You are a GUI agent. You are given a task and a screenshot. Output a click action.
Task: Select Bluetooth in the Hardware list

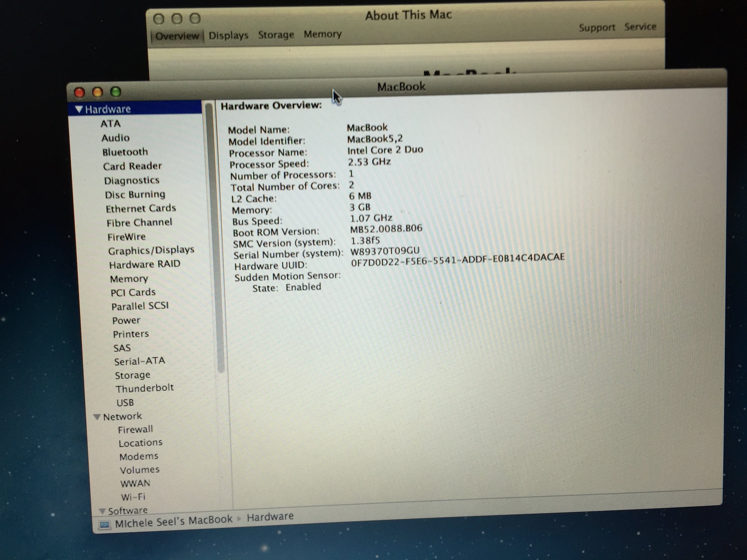coord(125,152)
